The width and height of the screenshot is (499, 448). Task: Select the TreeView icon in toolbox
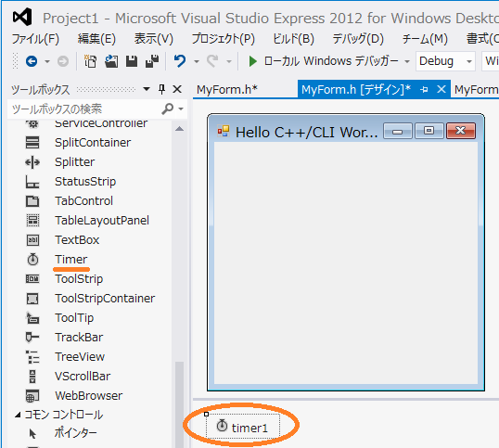(x=32, y=357)
